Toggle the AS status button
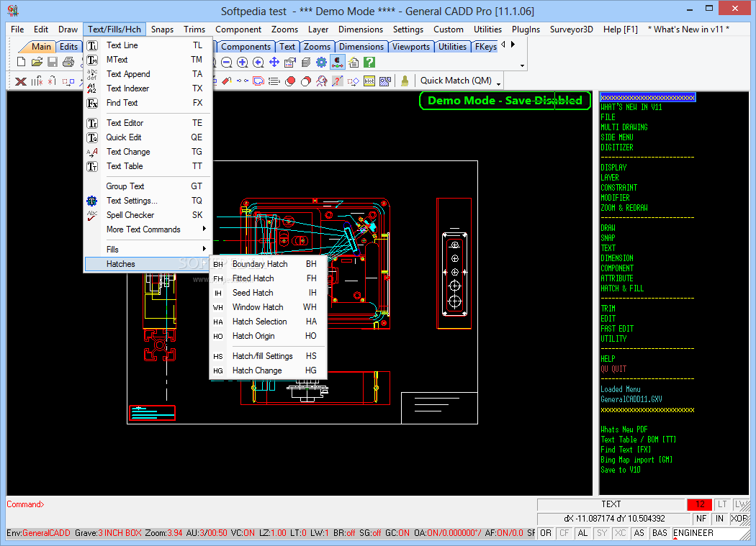Screen dimensions: 756x546 point(639,533)
